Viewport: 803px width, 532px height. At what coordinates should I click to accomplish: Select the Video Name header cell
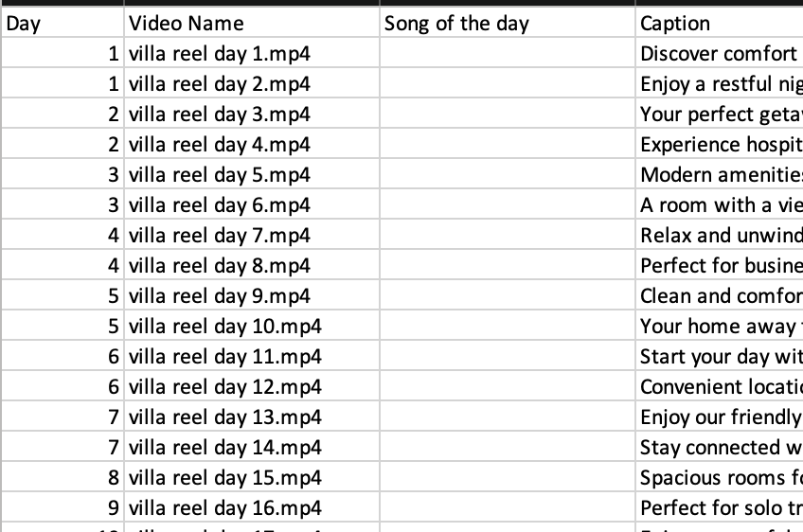(252, 24)
